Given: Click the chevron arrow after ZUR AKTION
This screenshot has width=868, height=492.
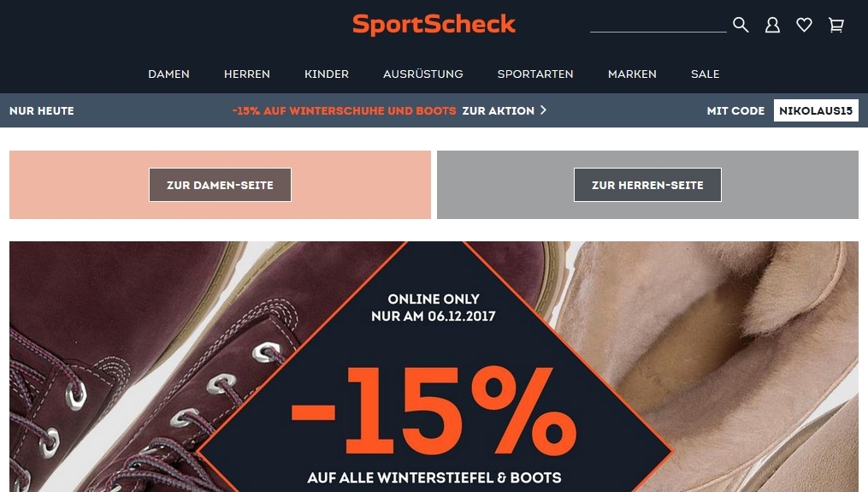Looking at the screenshot, I should point(543,110).
